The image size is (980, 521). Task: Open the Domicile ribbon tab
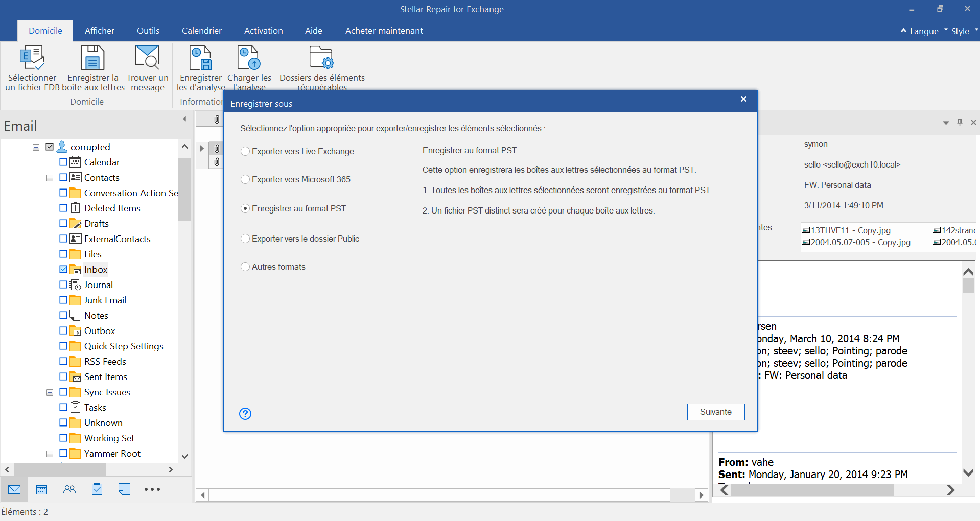point(45,31)
